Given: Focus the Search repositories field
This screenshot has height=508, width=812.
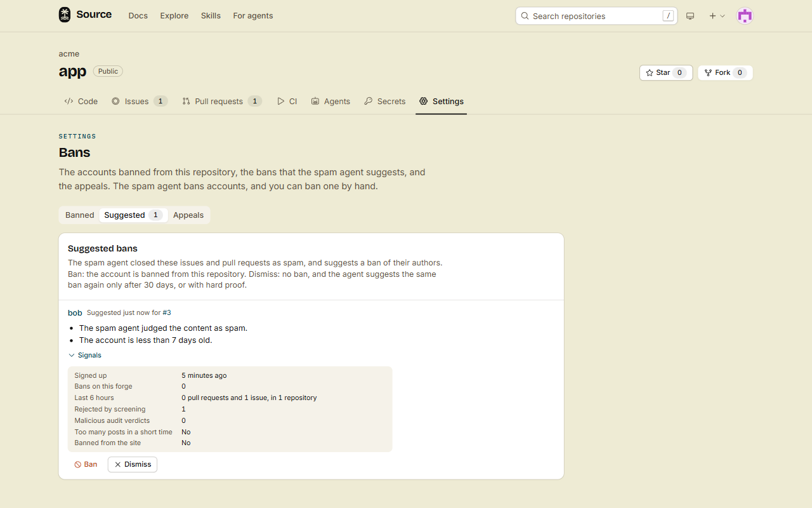Looking at the screenshot, I should [x=596, y=16].
